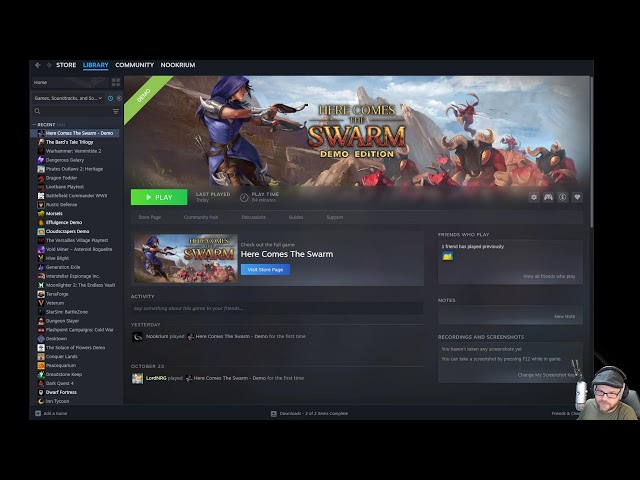
Task: Click the recent activity clock filter icon
Action: pyautogui.click(x=110, y=98)
